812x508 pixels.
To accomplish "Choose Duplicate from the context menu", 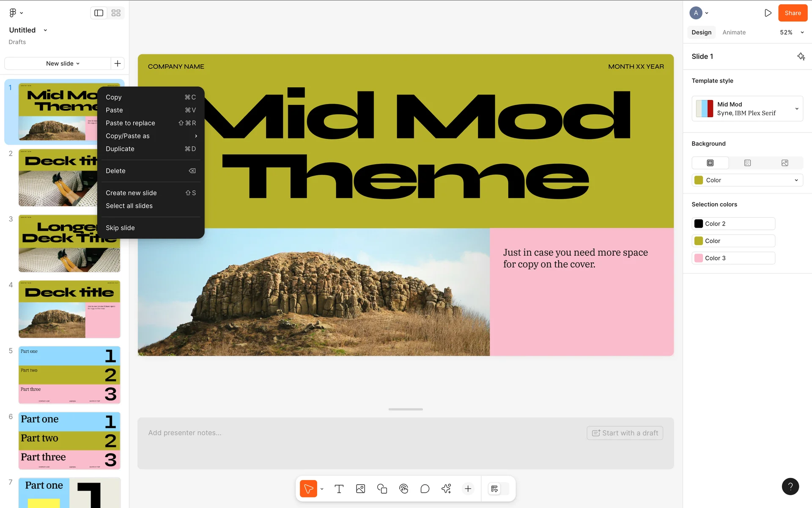I will point(120,149).
